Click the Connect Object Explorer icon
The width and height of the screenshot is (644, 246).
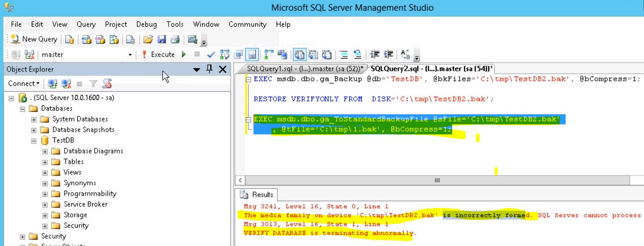tap(52, 84)
